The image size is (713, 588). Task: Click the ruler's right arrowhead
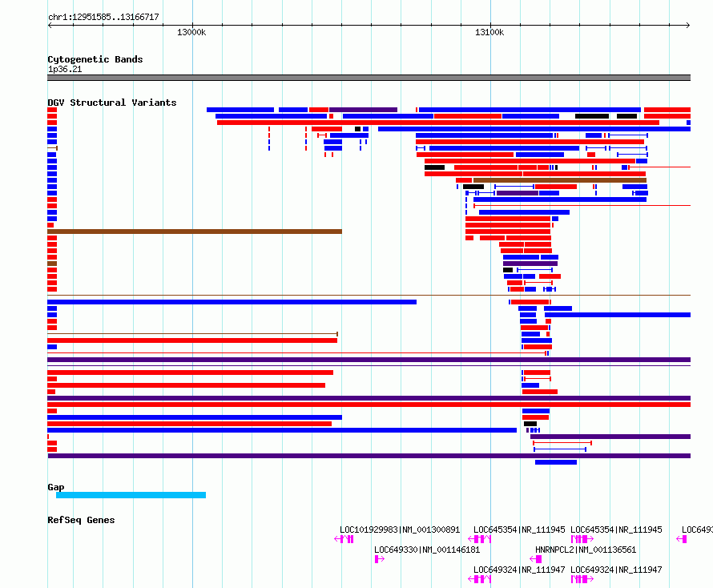tap(687, 25)
